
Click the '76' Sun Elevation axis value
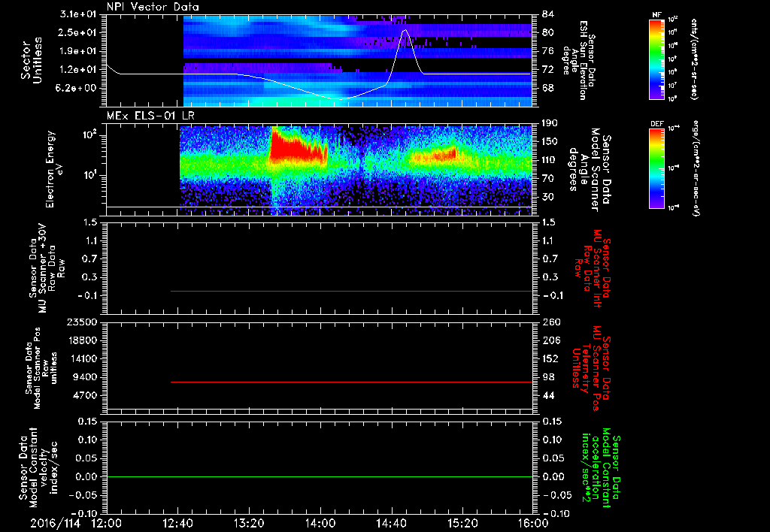tap(548, 51)
